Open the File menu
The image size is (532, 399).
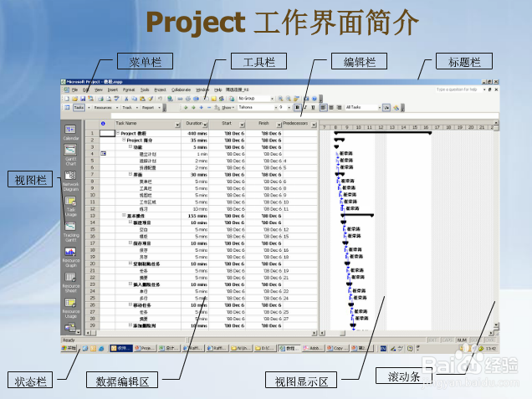click(74, 90)
